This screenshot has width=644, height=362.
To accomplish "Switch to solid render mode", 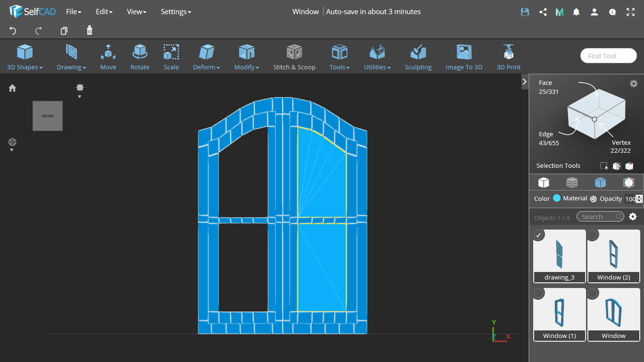I will point(544,182).
